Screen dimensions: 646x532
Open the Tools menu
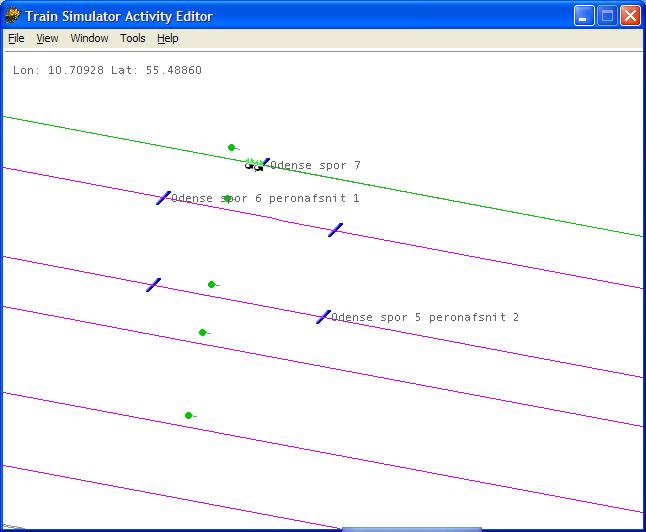pos(133,38)
